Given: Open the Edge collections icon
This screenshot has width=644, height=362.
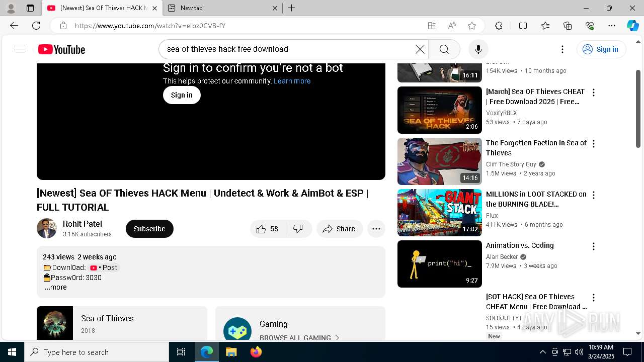Looking at the screenshot, I should [x=568, y=26].
